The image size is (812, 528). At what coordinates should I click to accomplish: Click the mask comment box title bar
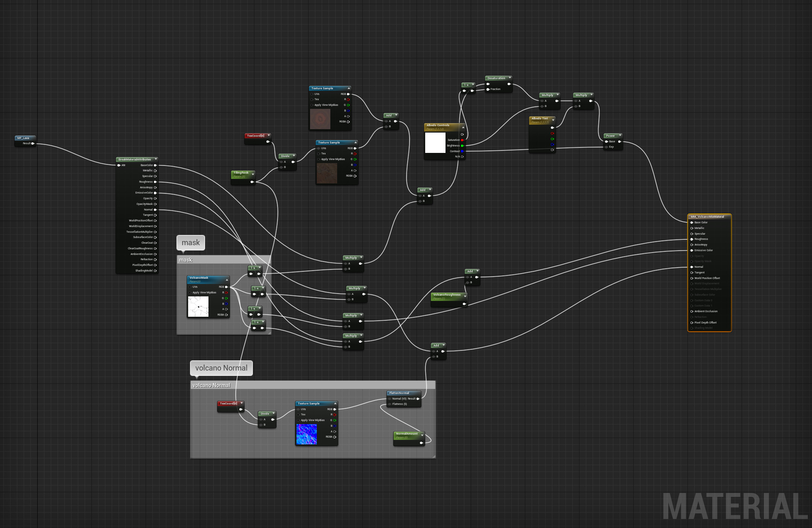pyautogui.click(x=224, y=260)
